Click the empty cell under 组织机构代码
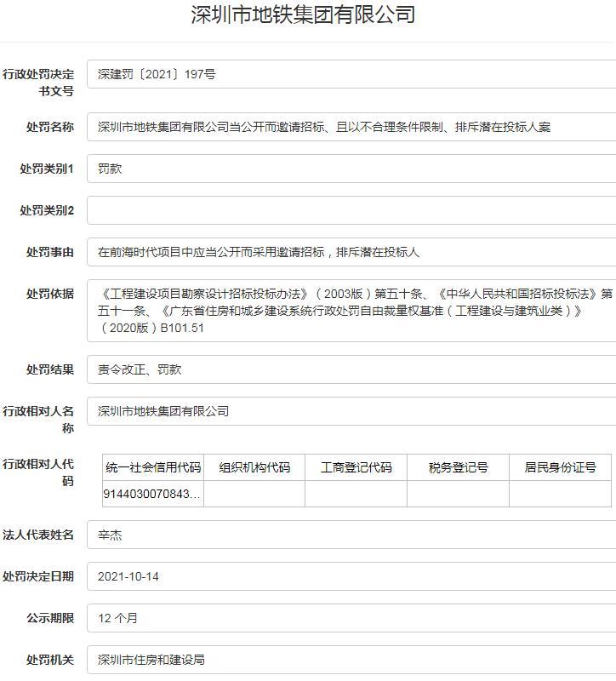The width and height of the screenshot is (616, 681). (x=254, y=494)
